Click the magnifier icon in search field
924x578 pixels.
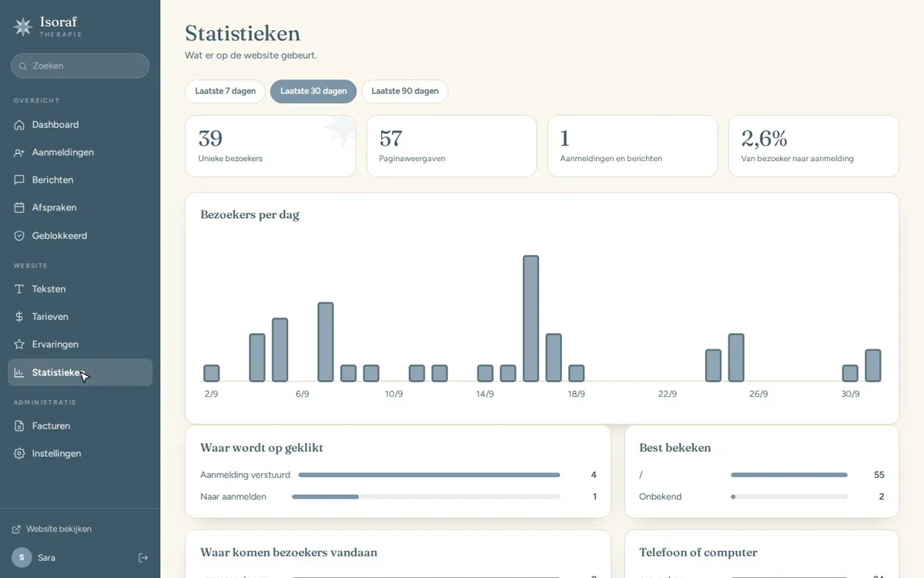pyautogui.click(x=23, y=66)
